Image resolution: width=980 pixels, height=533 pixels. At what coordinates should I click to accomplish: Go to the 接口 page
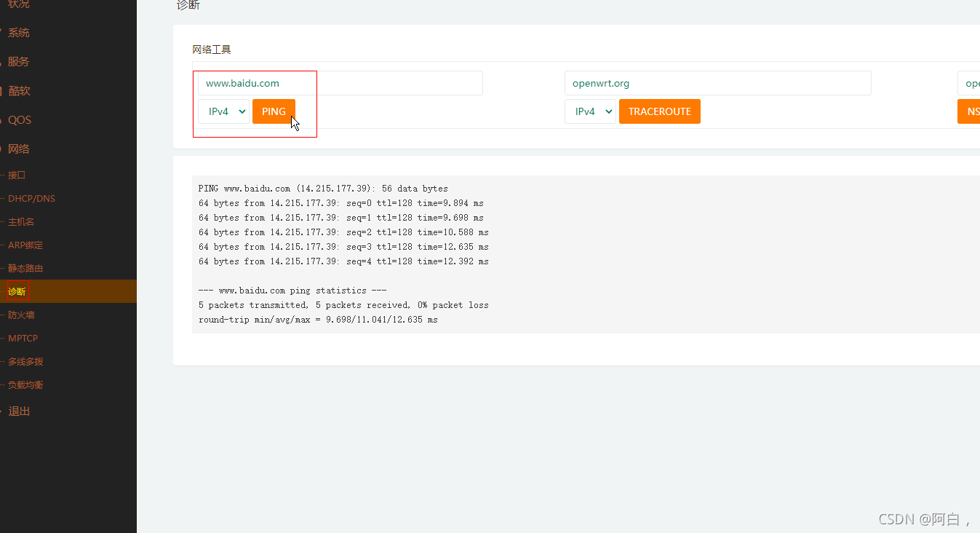17,175
